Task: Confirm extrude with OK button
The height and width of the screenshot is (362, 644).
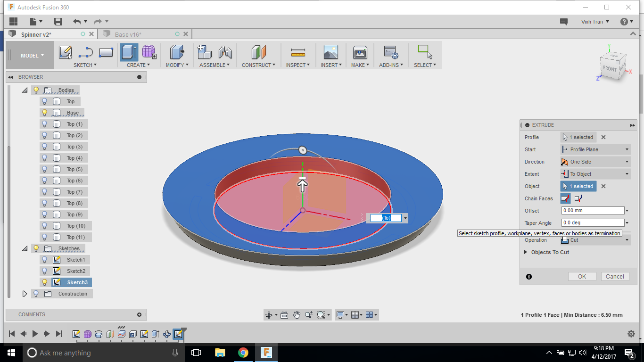Action: (x=582, y=277)
